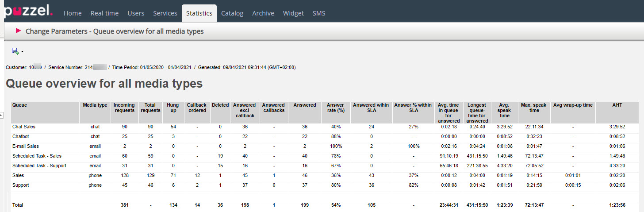Open the Catalog tab
The image size is (644, 212).
point(232,13)
